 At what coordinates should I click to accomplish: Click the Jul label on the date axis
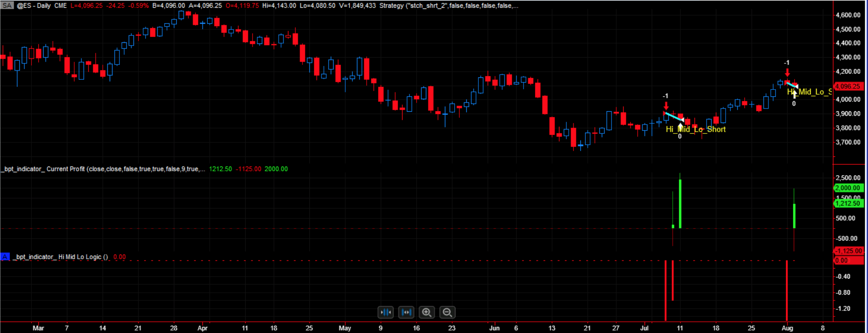(x=644, y=328)
